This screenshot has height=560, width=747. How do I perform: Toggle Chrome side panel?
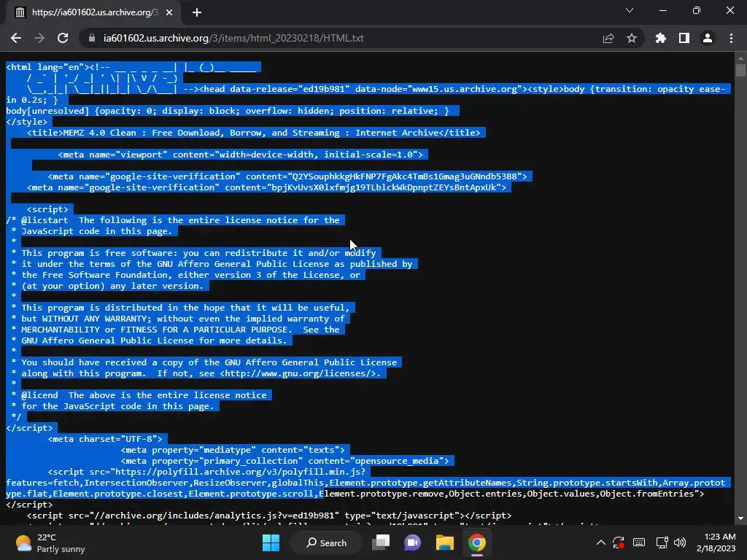(684, 38)
